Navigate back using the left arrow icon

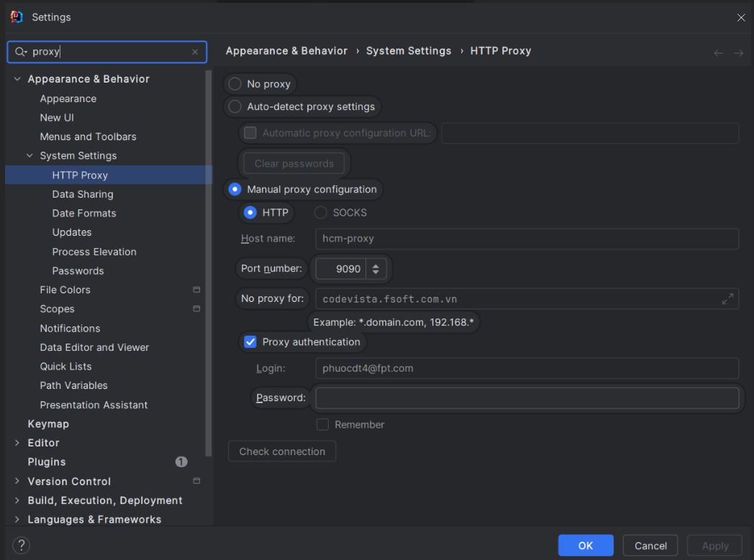pyautogui.click(x=718, y=53)
